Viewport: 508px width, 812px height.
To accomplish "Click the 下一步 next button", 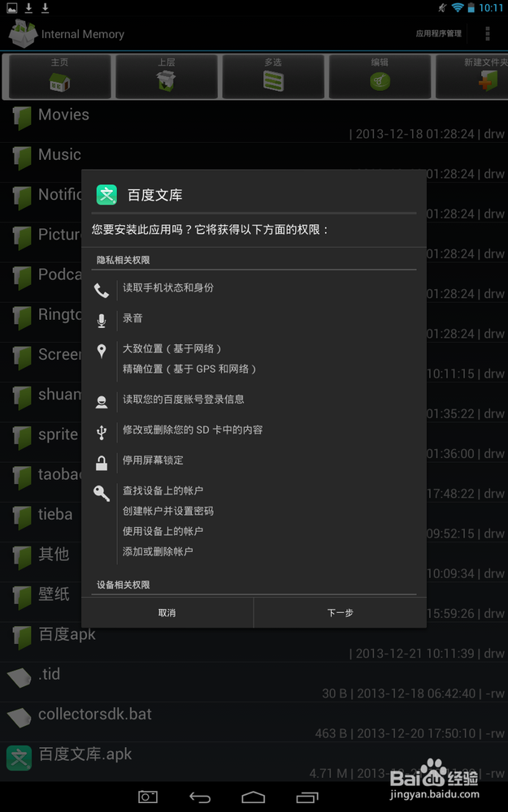I will click(340, 612).
